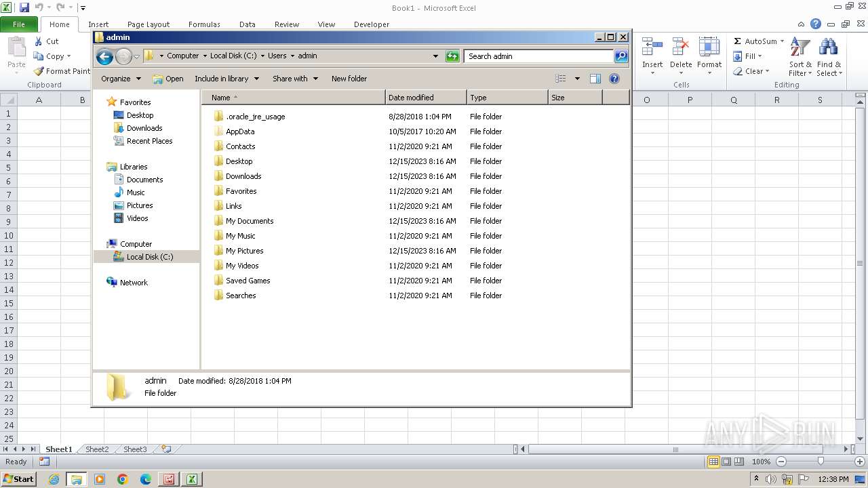
Task: Click the green Refresh button beside address bar
Action: coord(452,56)
